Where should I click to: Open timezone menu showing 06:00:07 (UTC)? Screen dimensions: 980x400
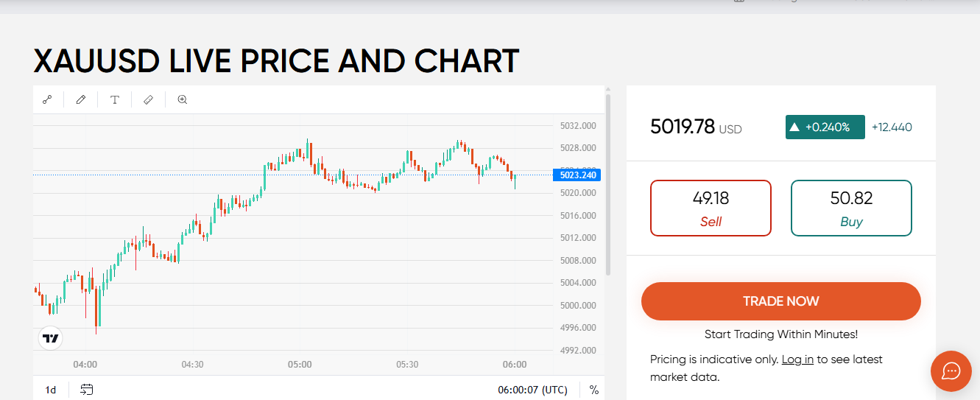pyautogui.click(x=532, y=390)
